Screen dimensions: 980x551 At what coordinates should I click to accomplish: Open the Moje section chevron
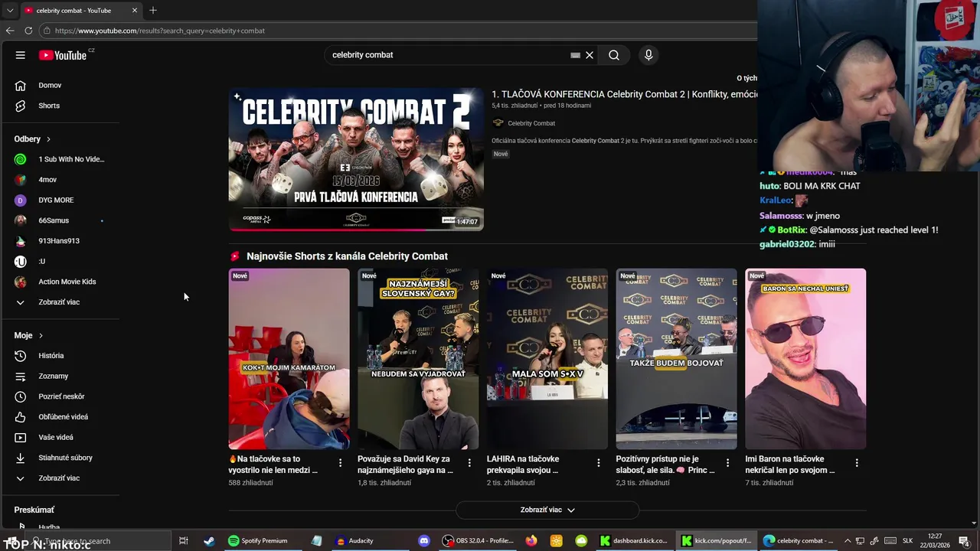point(41,335)
